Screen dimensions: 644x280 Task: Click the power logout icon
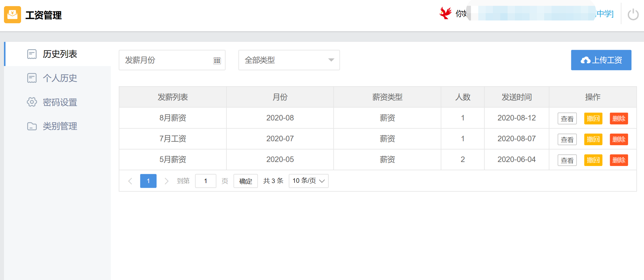(633, 14)
